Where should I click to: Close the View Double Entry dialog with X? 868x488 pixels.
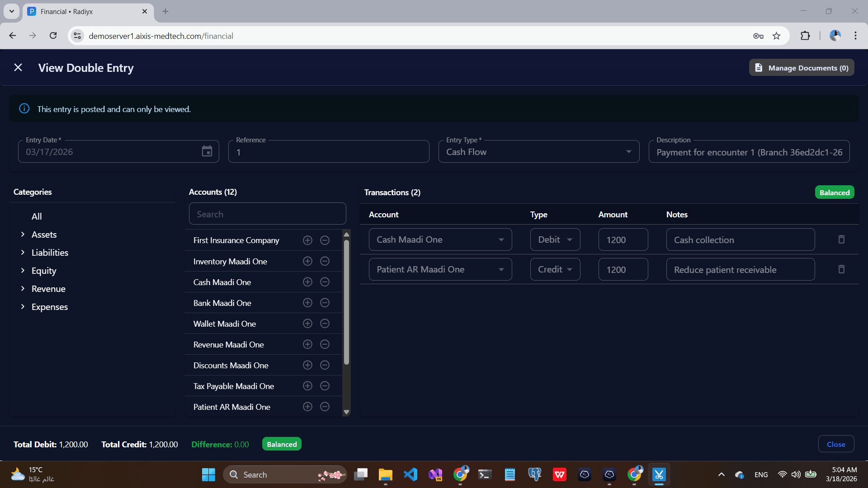tap(18, 68)
